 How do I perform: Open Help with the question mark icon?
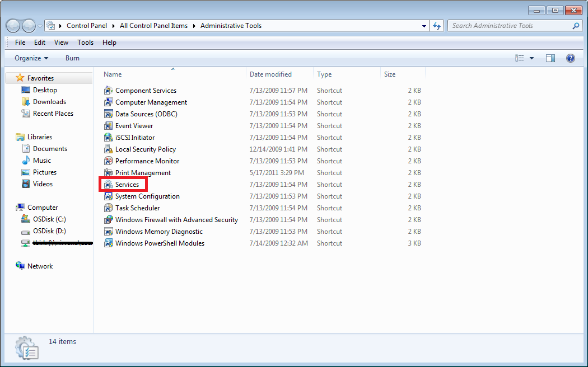point(571,58)
